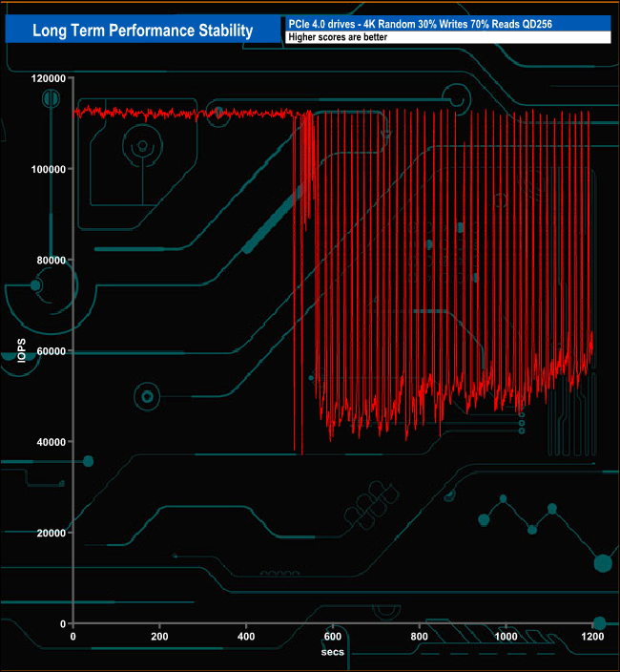The width and height of the screenshot is (620, 672).
Task: Pick the 1200 x-axis tick label
Action: click(592, 636)
